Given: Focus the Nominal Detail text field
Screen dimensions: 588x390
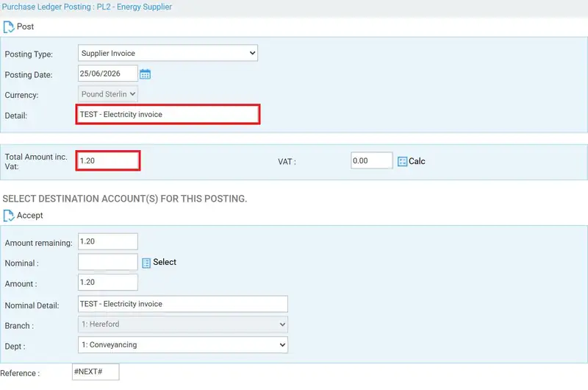Looking at the screenshot, I should pos(182,304).
